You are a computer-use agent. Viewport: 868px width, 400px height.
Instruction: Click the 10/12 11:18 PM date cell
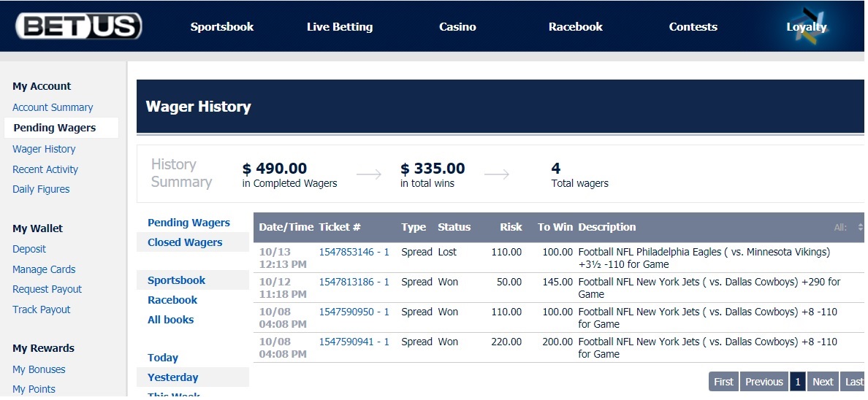click(282, 288)
